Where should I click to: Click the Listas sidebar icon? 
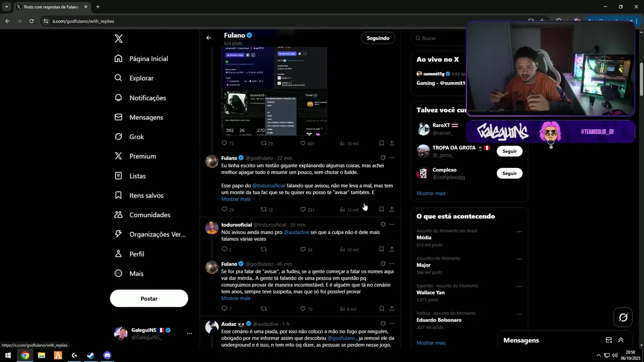[x=118, y=176]
